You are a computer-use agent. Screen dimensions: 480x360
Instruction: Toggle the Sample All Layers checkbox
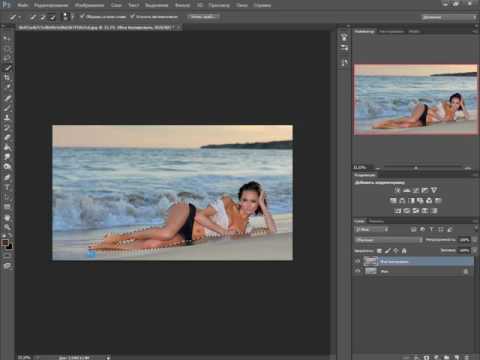[82, 16]
